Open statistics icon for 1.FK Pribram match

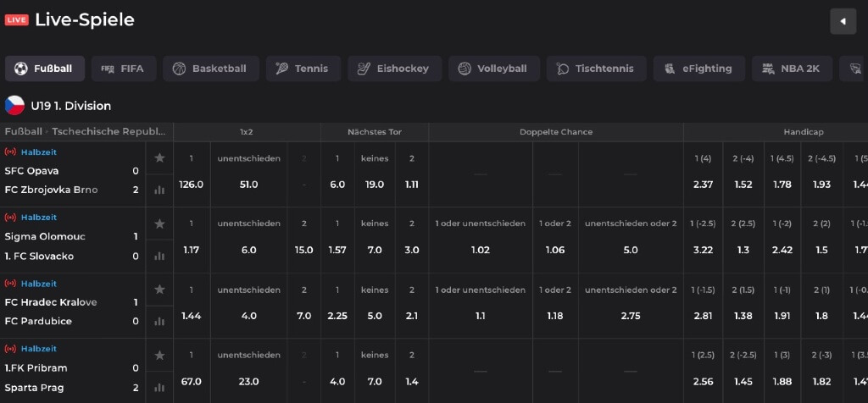(159, 388)
